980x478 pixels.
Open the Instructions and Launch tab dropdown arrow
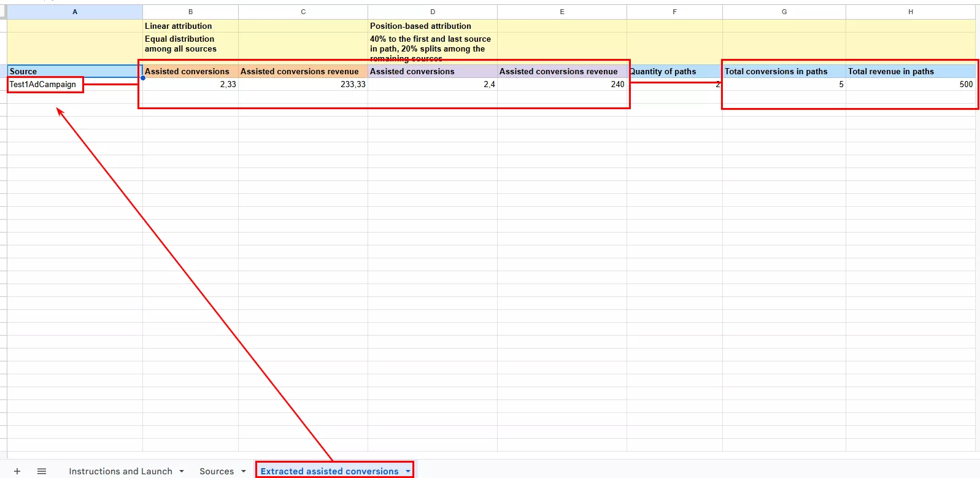tap(182, 471)
